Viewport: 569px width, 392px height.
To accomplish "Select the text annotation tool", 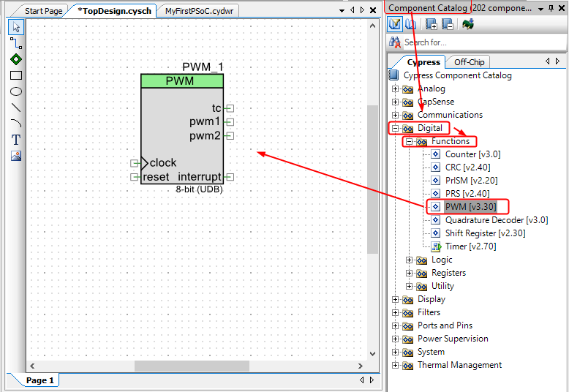I will [x=16, y=139].
